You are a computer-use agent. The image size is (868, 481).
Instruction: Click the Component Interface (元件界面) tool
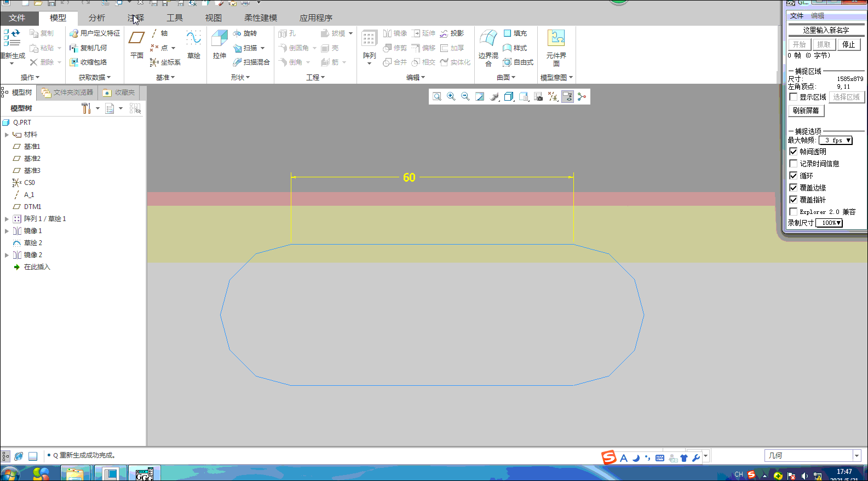click(x=556, y=48)
